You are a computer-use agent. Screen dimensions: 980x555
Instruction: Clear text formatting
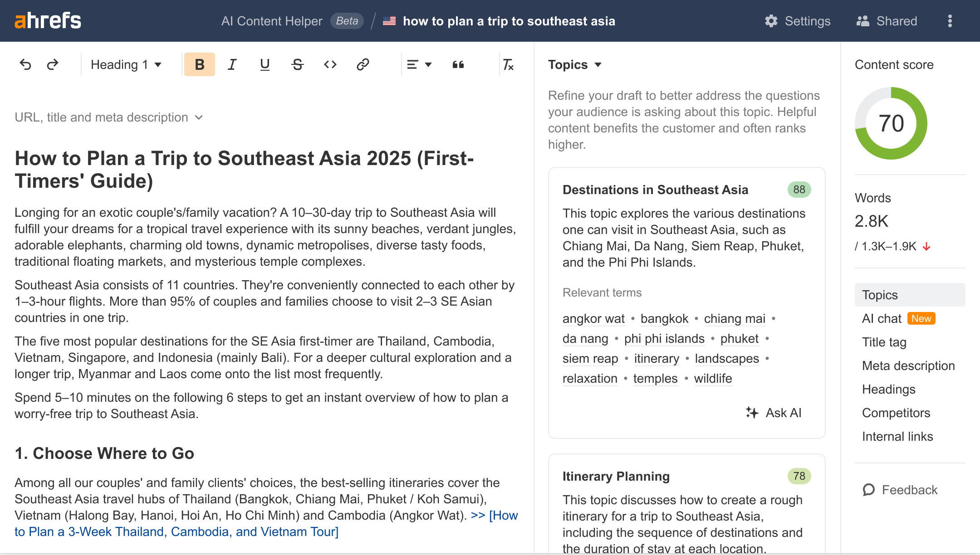pyautogui.click(x=509, y=64)
